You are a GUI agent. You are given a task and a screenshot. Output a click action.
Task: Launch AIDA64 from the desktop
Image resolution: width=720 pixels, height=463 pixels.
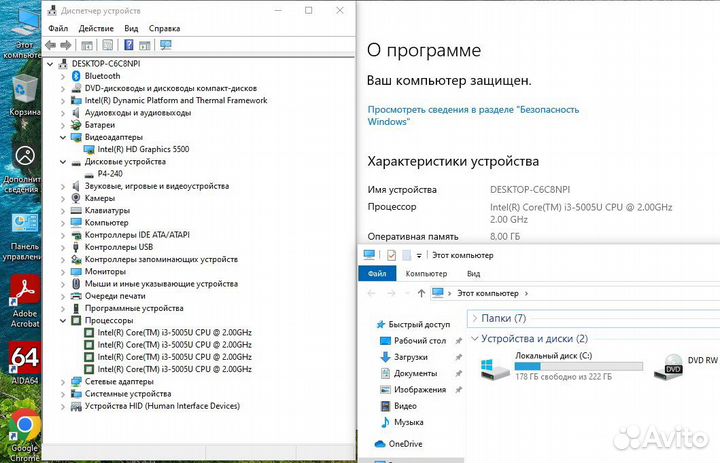[x=25, y=363]
